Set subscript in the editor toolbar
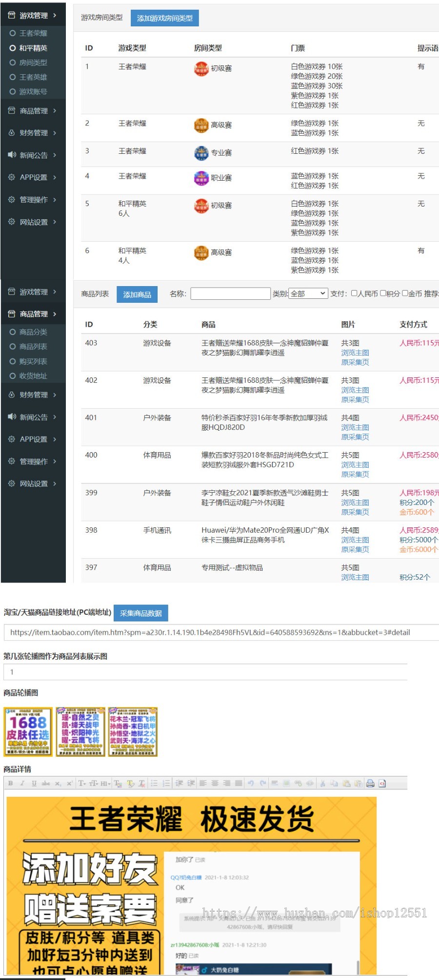This screenshot has height=980, width=439. click(x=58, y=783)
